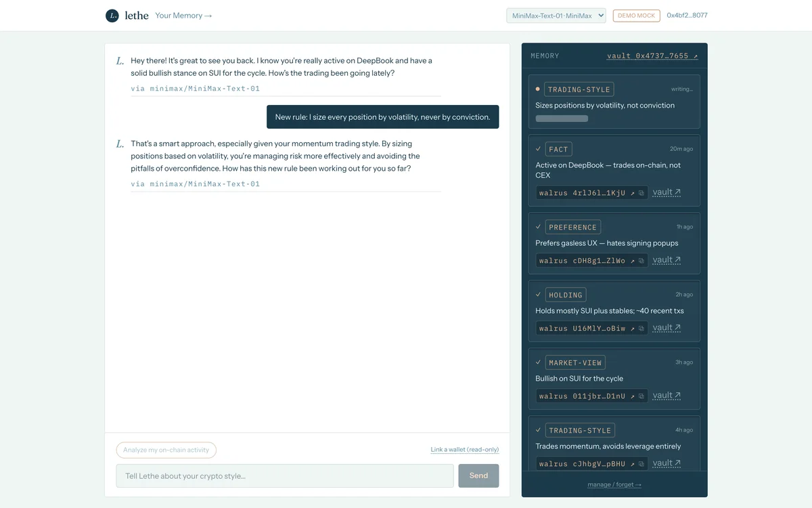Click the checkmark on the PREFERENCE memory
Viewport: 812px width, 508px height.
pyautogui.click(x=539, y=227)
